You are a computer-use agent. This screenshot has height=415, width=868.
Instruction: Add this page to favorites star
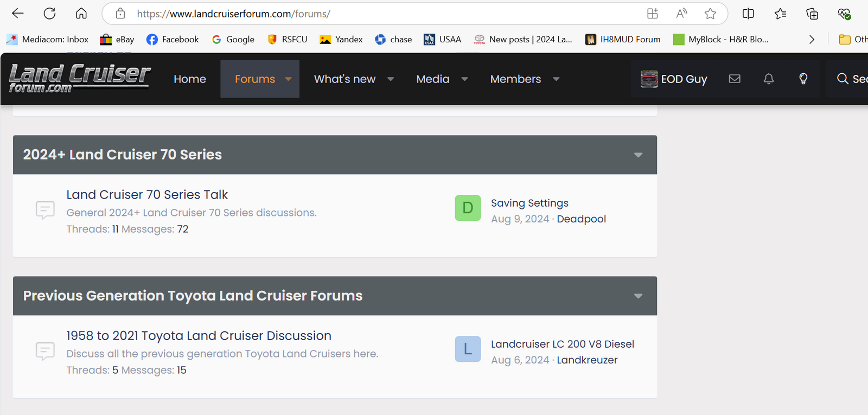point(710,14)
